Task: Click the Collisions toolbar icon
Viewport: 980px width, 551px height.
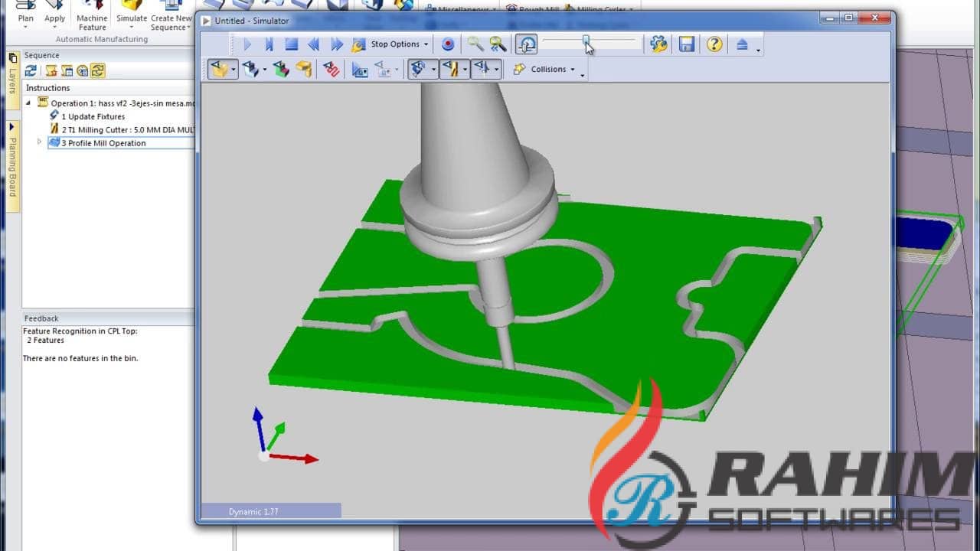Action: (x=519, y=70)
